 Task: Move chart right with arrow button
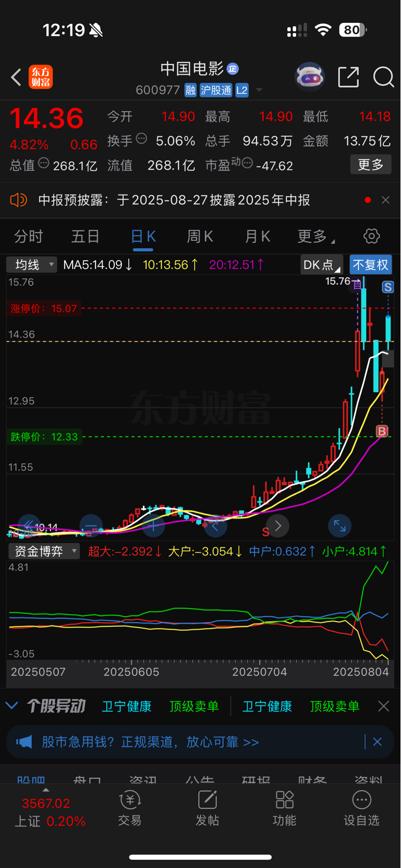pyautogui.click(x=277, y=525)
